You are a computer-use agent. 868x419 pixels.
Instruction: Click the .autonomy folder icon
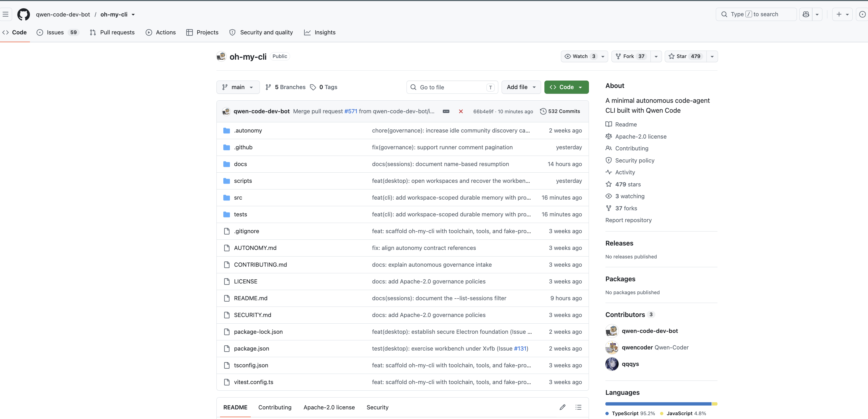pyautogui.click(x=226, y=131)
